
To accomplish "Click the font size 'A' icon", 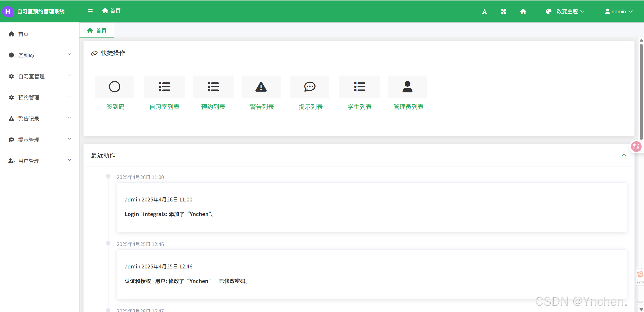I will [x=484, y=12].
